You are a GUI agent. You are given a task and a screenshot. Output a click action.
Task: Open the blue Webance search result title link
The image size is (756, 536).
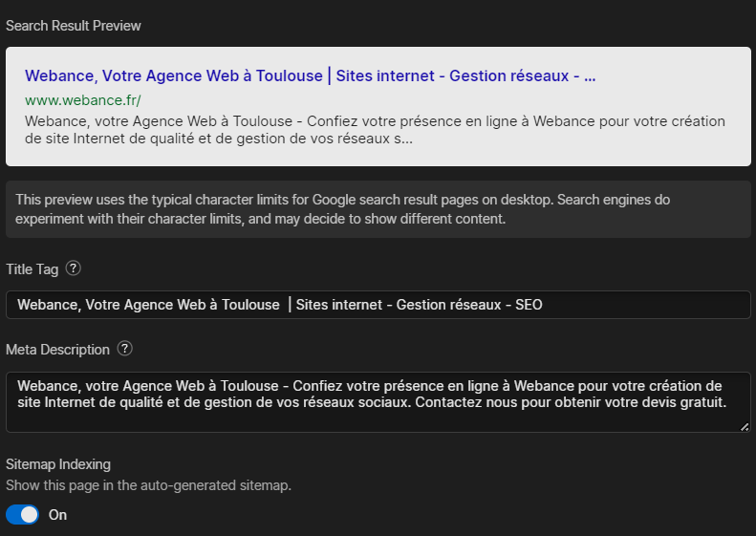click(x=310, y=75)
